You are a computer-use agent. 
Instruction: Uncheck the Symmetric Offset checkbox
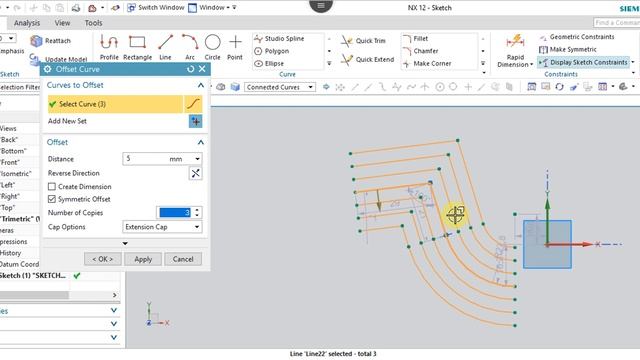pyautogui.click(x=51, y=199)
